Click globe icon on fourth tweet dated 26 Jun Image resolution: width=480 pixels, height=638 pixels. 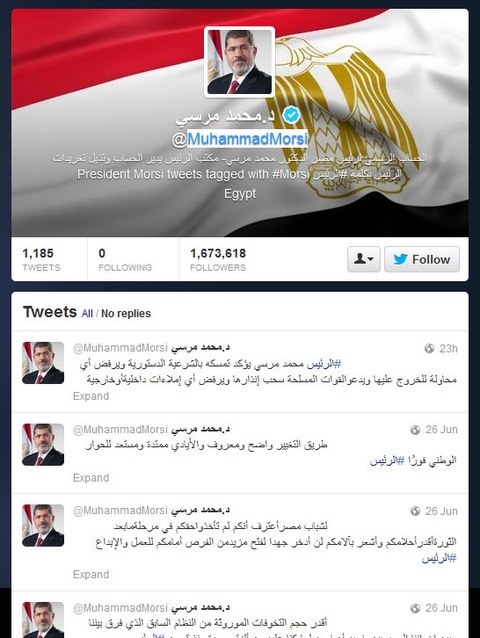[x=415, y=608]
